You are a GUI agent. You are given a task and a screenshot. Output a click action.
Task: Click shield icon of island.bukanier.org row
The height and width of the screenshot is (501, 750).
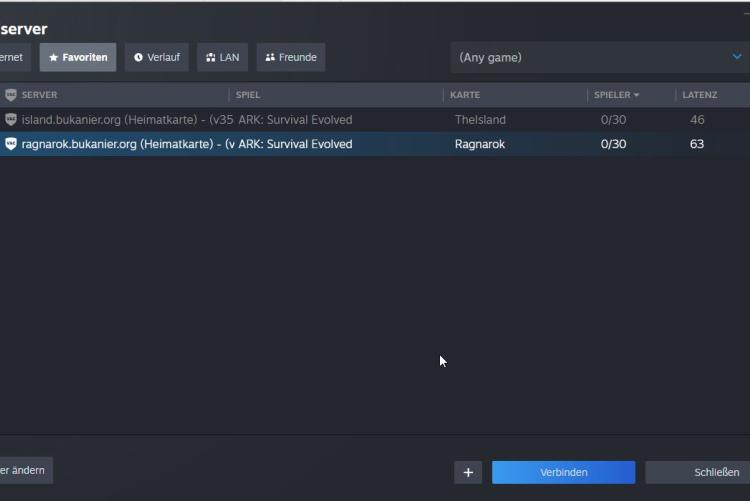(x=11, y=119)
